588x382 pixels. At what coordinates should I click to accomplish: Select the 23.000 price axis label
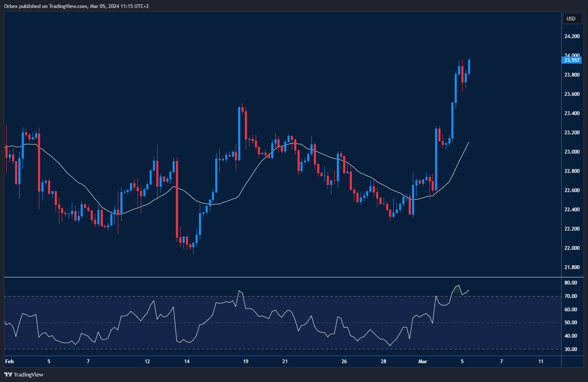[x=572, y=152]
